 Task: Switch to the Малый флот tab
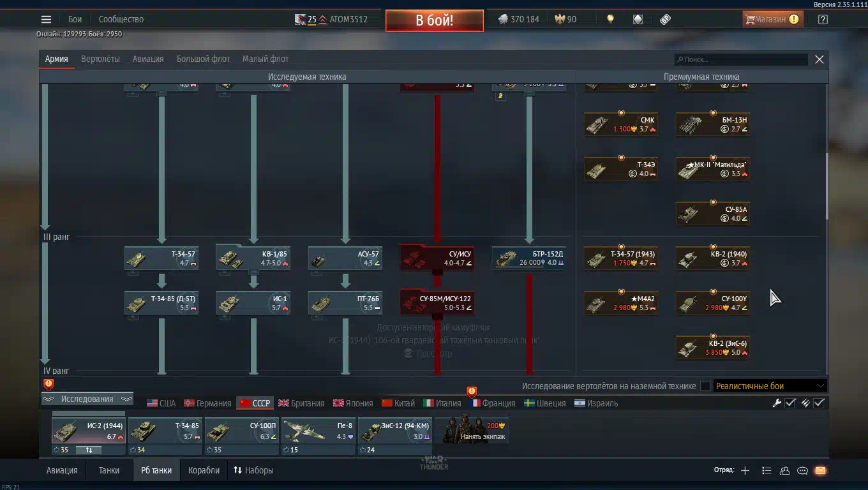coord(266,59)
